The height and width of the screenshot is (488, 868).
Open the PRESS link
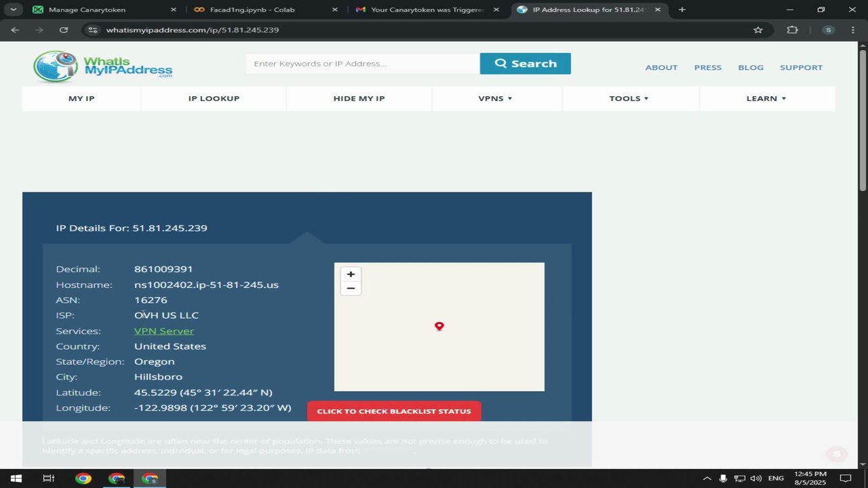pos(708,67)
